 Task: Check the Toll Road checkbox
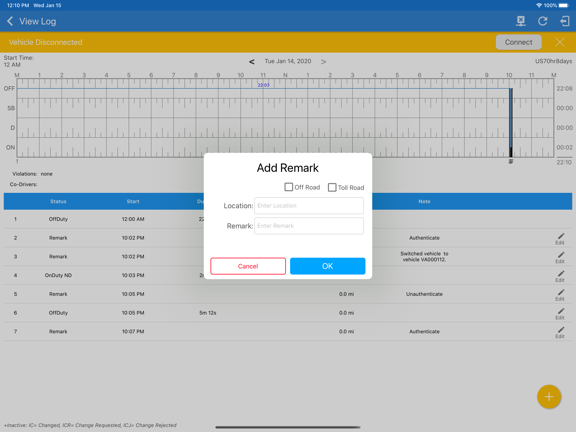click(332, 187)
